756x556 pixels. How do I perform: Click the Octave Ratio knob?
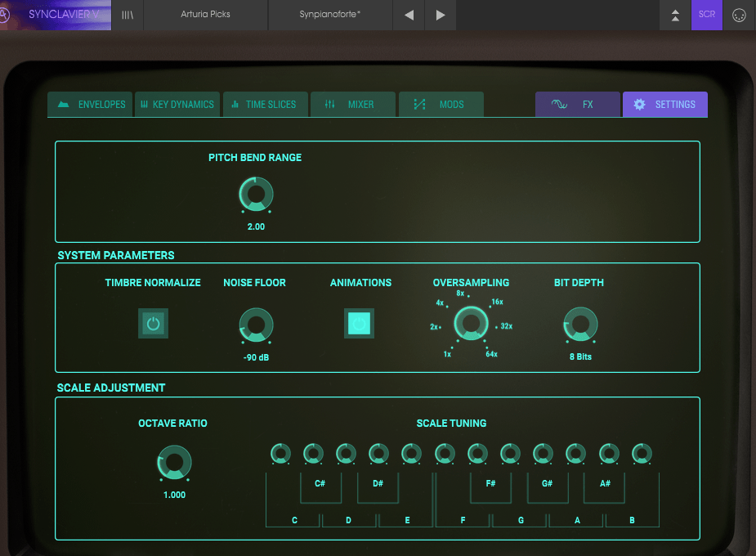coord(175,463)
